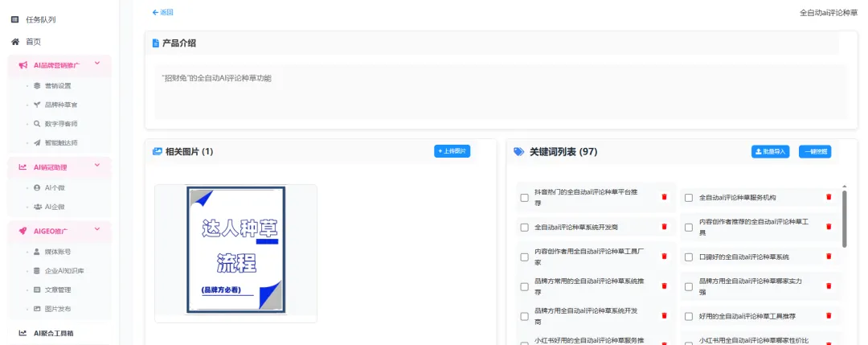Check keyword 好用的全自动ai评论种草工具推荐
This screenshot has height=345, width=868.
(689, 316)
